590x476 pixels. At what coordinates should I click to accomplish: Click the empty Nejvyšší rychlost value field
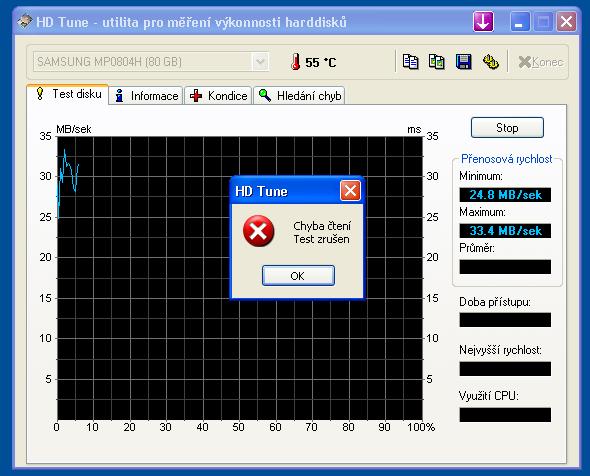(505, 369)
